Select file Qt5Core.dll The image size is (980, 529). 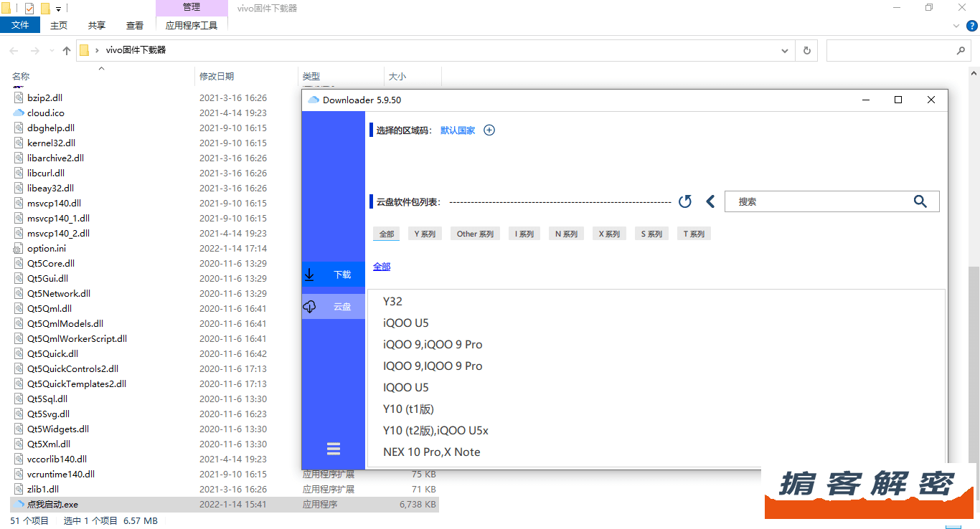coord(51,263)
